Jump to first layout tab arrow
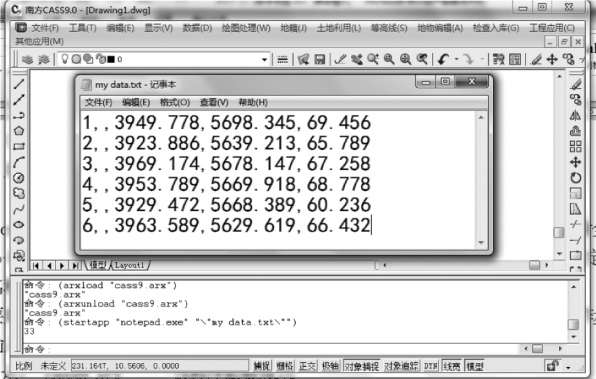 coord(36,265)
